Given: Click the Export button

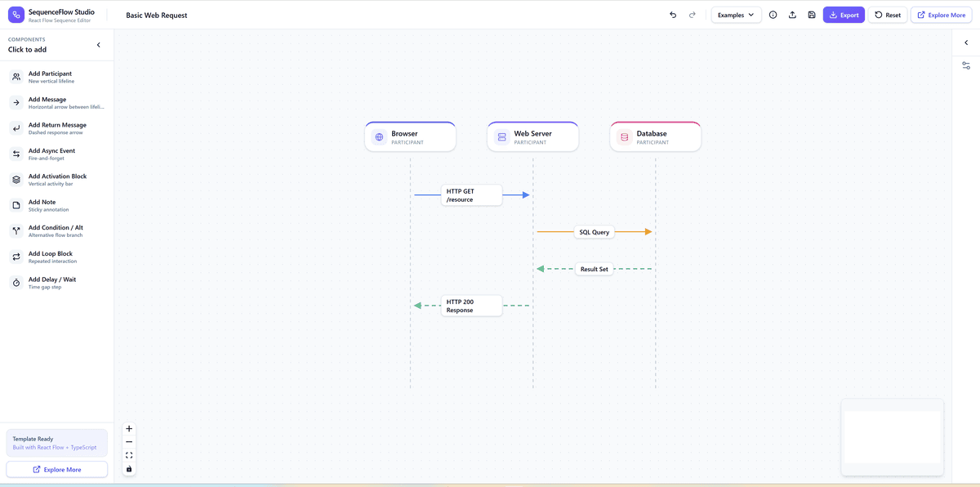Looking at the screenshot, I should coord(844,15).
